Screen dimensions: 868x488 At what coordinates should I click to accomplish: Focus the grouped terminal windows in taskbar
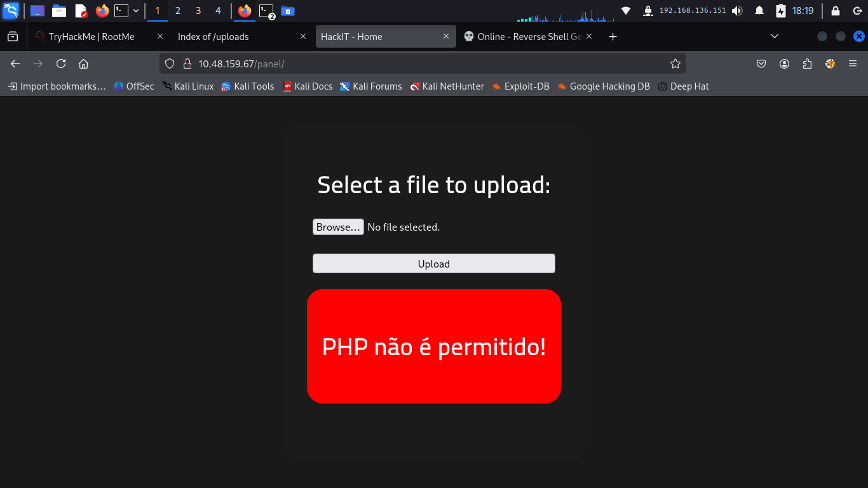click(267, 11)
